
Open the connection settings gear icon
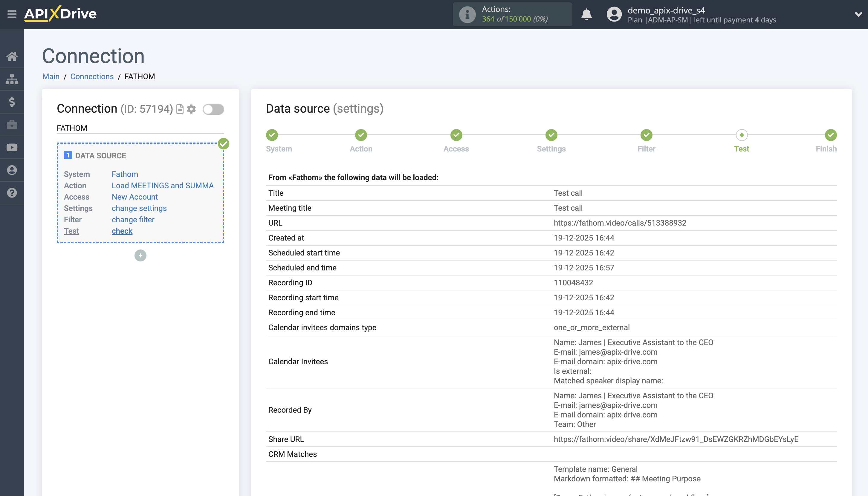pos(191,109)
